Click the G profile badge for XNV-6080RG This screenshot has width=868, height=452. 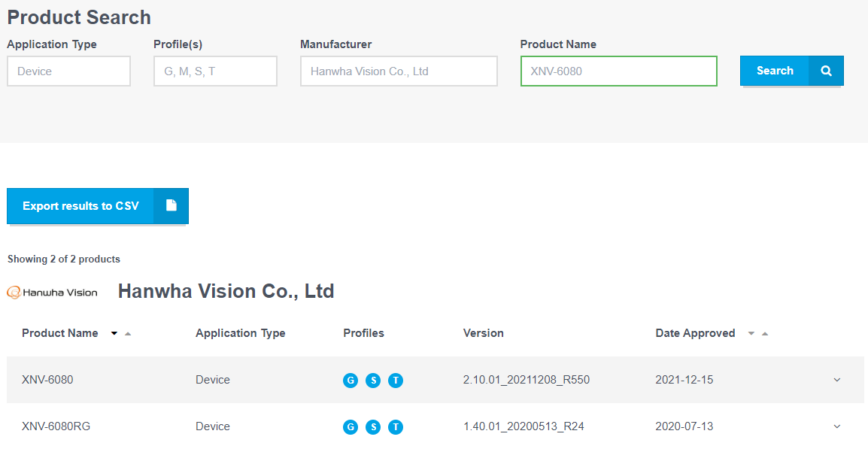[x=351, y=426]
